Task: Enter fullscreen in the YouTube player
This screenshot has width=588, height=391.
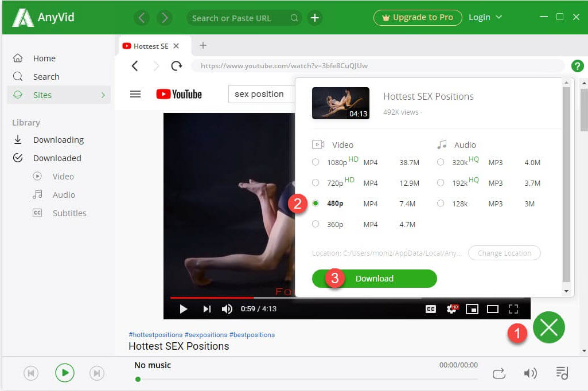Action: (513, 309)
